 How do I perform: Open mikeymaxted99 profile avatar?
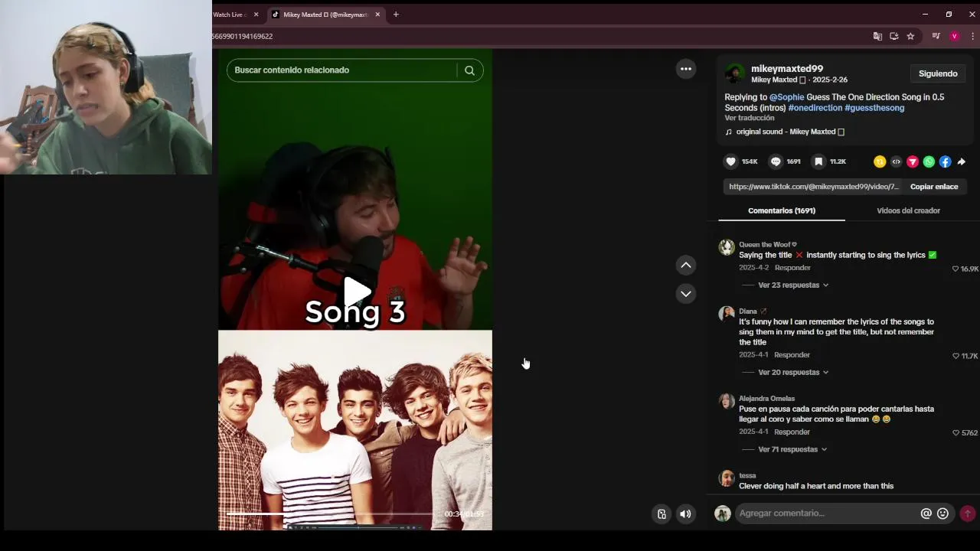(x=735, y=73)
